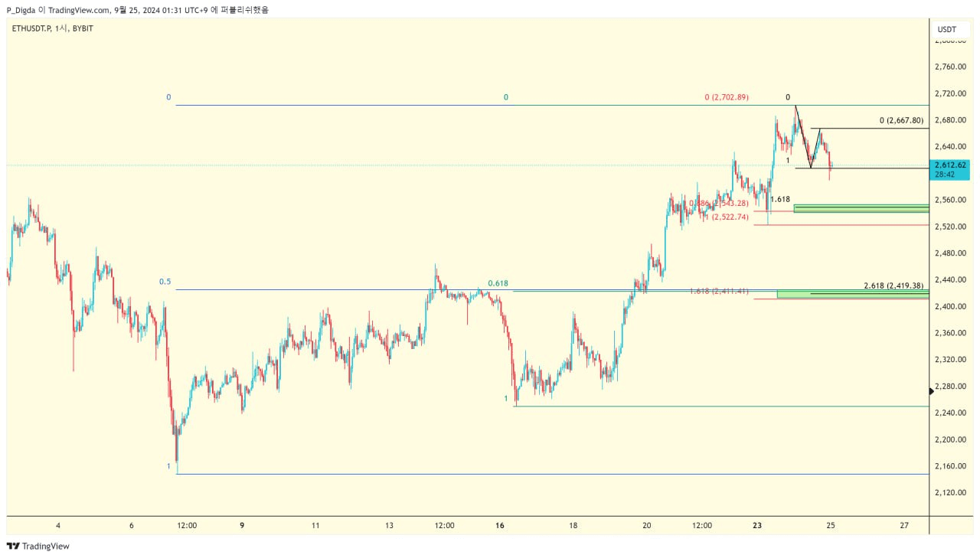The height and width of the screenshot is (558, 980).
Task: Click the 2,680.00 price axis label
Action: click(950, 120)
